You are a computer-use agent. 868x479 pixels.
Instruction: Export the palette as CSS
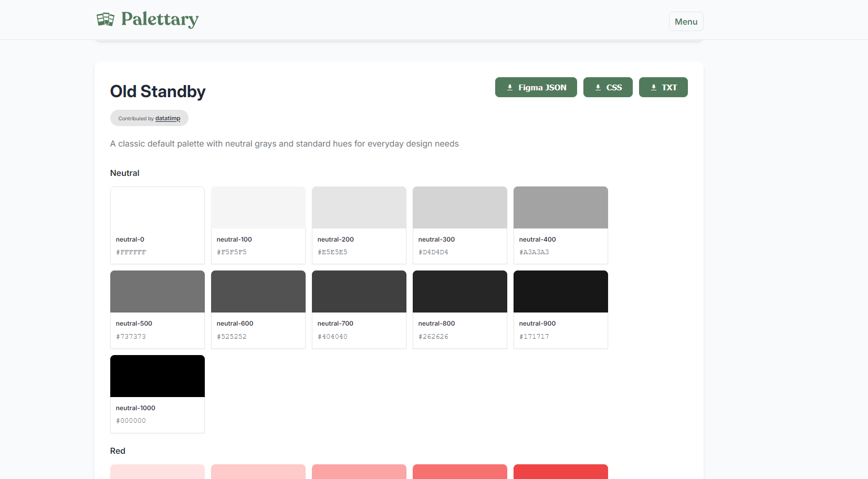click(608, 87)
